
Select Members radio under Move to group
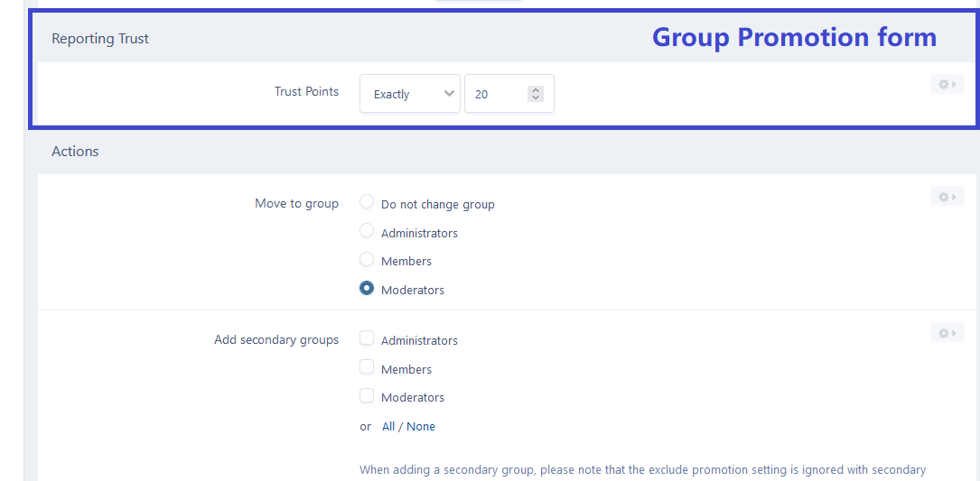[367, 259]
